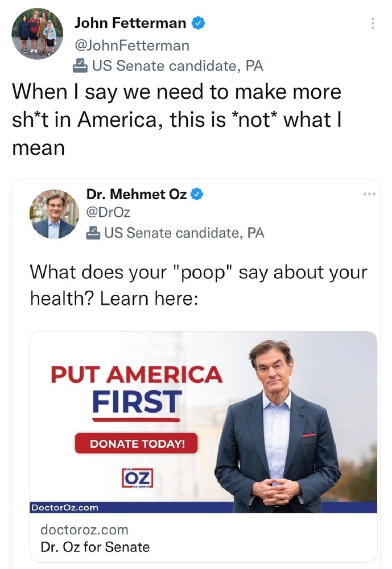The height and width of the screenshot is (569, 392).
Task: Click the Dr. Mehmet Oz display name
Action: (x=137, y=194)
